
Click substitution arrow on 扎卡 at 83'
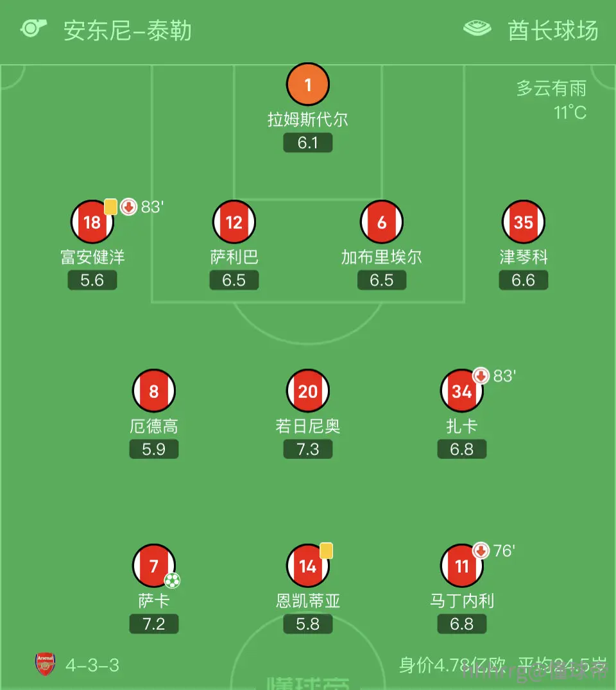pyautogui.click(x=481, y=375)
